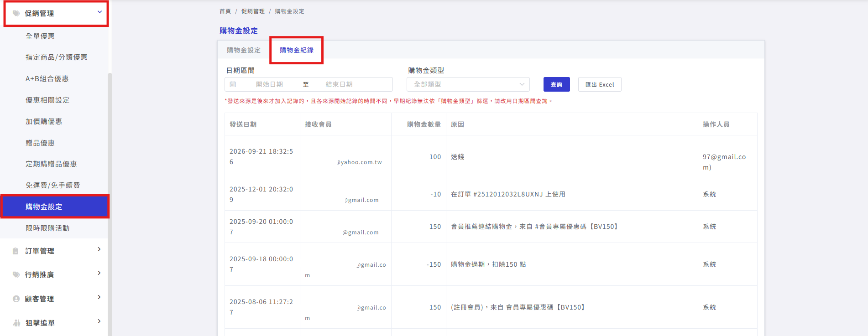Viewport: 868px width, 336px height.
Task: Click the 結束日期 input field
Action: coord(339,84)
